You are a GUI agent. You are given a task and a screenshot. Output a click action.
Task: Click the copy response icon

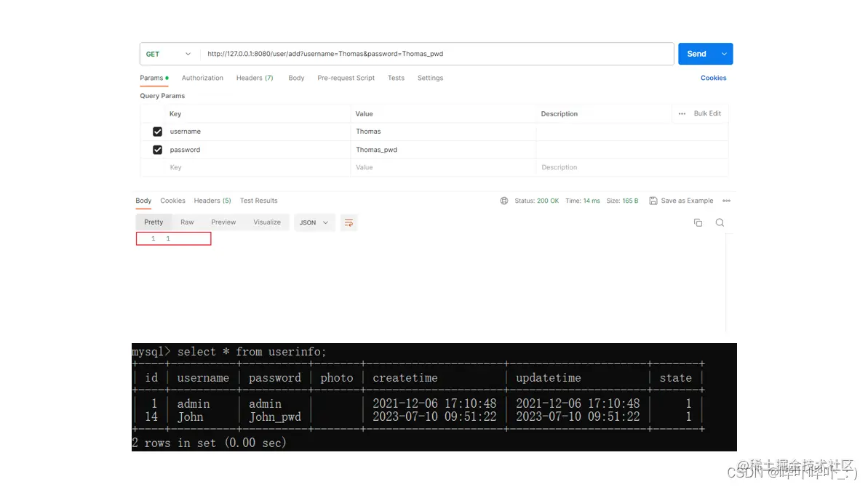(x=698, y=222)
